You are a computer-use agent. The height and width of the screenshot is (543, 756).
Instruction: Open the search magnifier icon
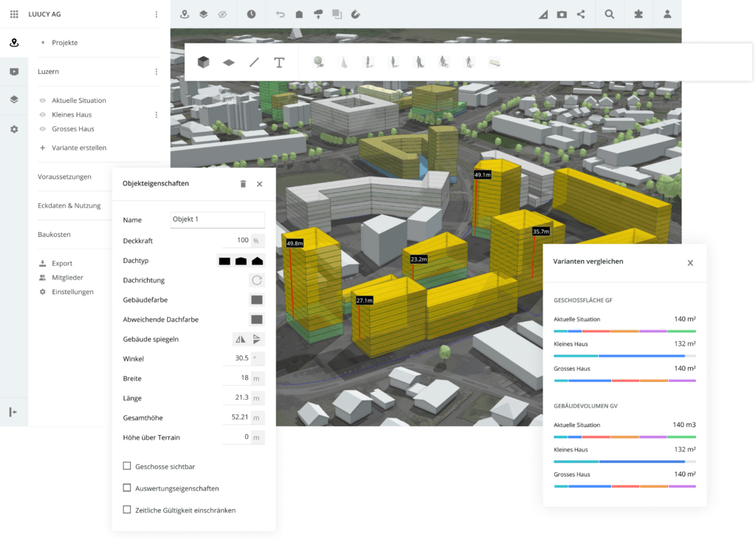click(x=609, y=14)
